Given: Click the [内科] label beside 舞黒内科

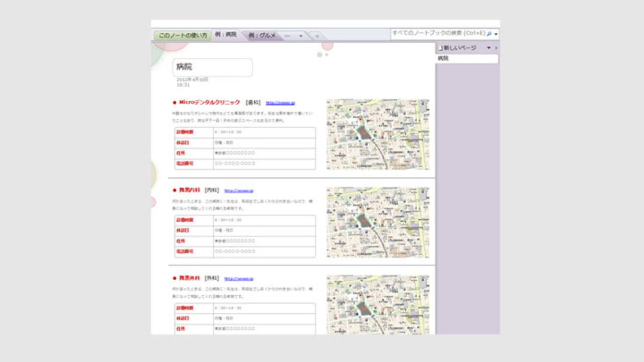Looking at the screenshot, I should click(x=212, y=190).
